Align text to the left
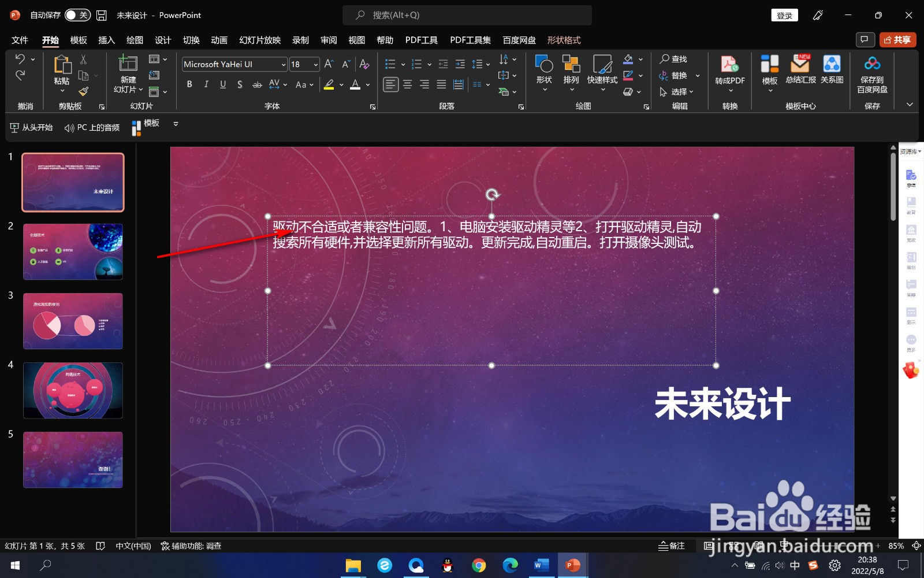924x578 pixels. tap(390, 84)
